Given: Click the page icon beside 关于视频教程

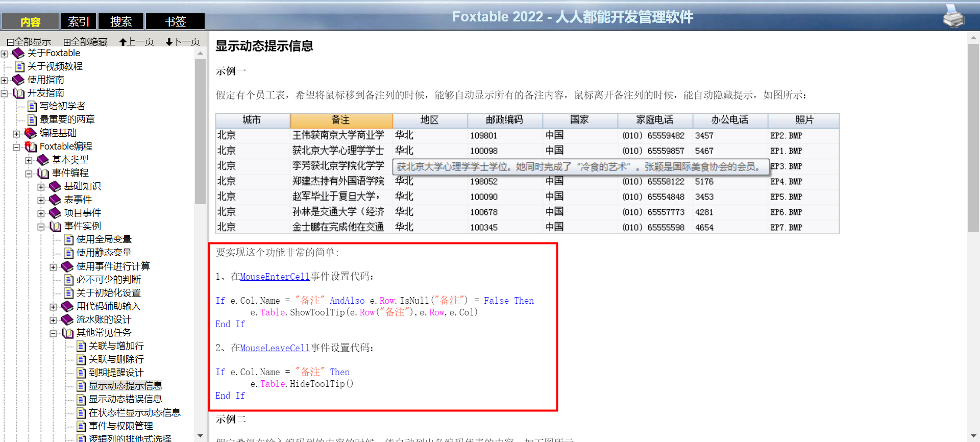Looking at the screenshot, I should [x=19, y=66].
